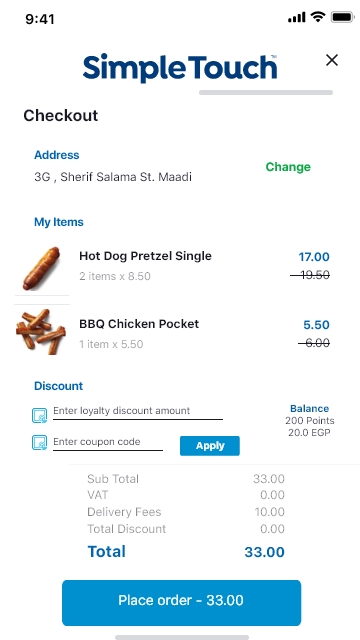Screen dimensions: 360x640
Task: Tap the home indicator bar at the bottom
Action: pos(182,637)
